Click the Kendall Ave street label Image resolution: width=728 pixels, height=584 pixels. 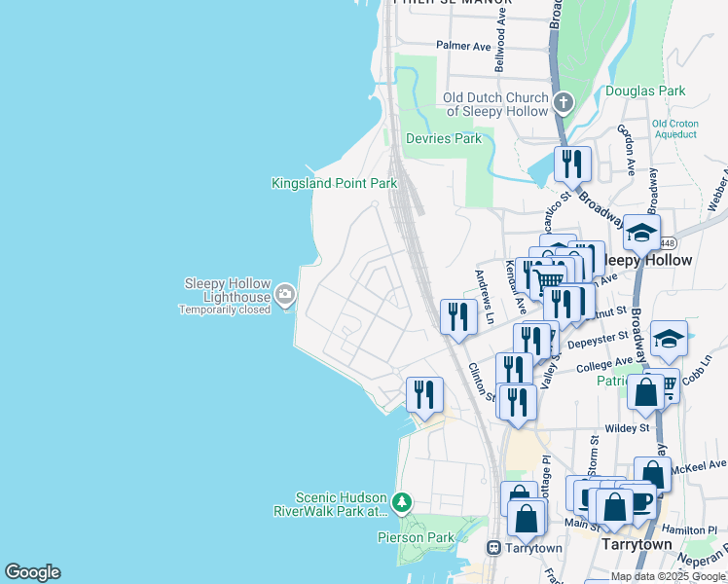tap(516, 287)
